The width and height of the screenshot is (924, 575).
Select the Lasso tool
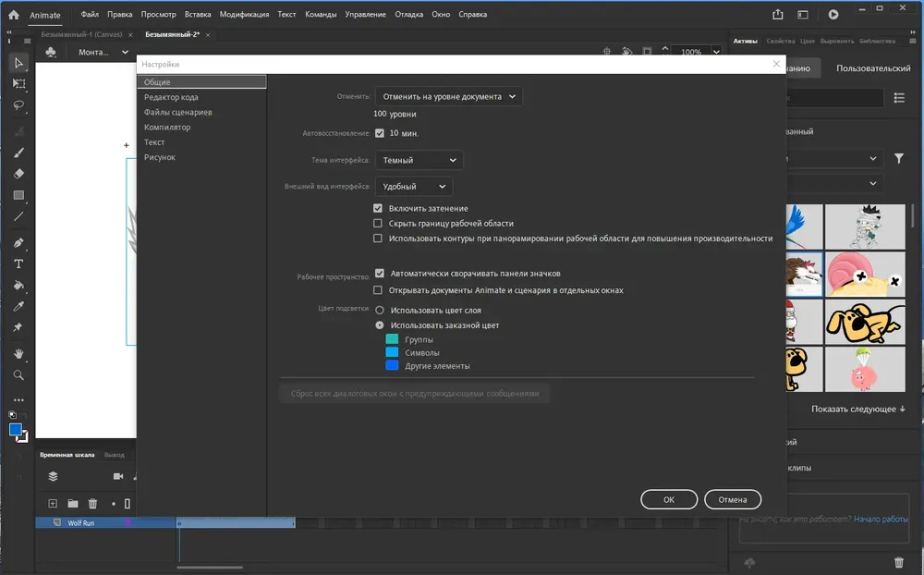pyautogui.click(x=18, y=105)
